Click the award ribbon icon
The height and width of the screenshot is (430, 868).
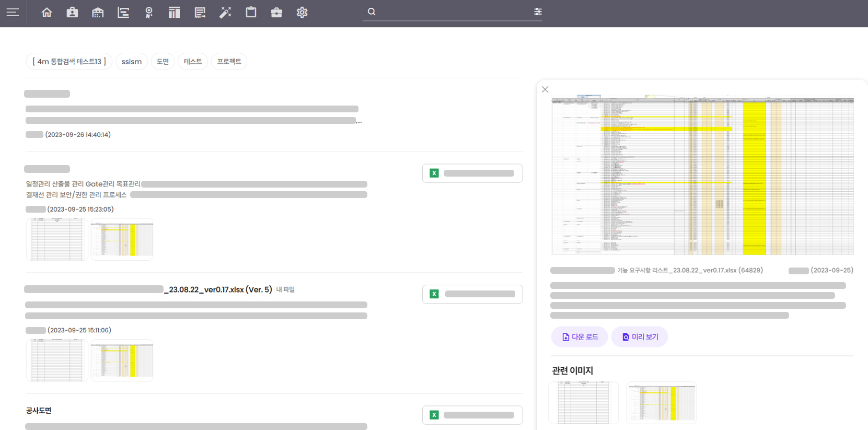point(149,12)
